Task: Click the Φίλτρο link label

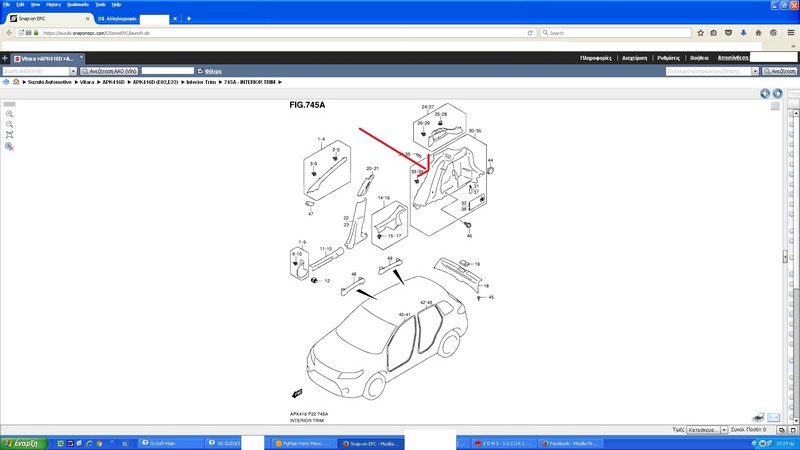Action: (213, 71)
